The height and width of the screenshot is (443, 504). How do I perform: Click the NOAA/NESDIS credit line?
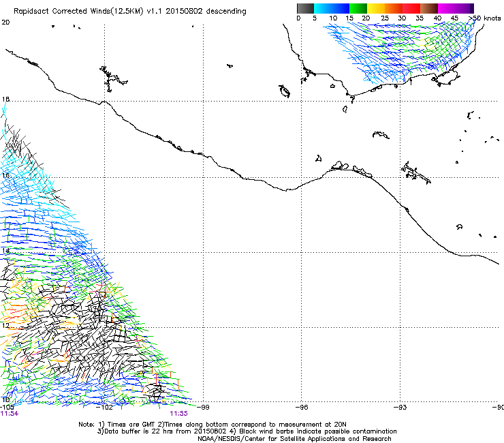point(294,439)
